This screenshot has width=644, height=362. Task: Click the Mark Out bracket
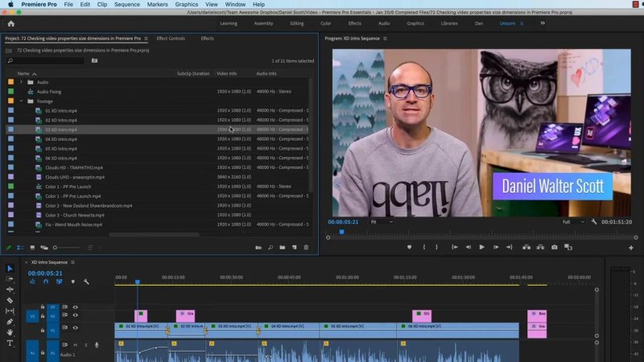click(x=436, y=247)
